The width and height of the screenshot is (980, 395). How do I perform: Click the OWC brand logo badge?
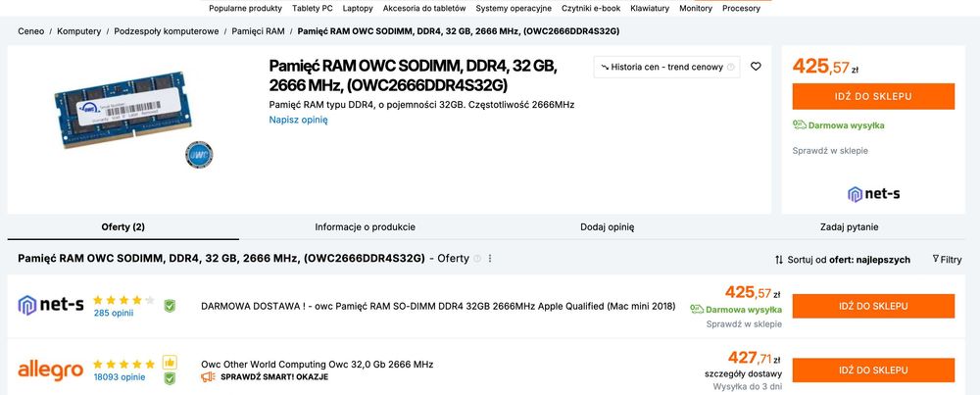click(x=199, y=155)
